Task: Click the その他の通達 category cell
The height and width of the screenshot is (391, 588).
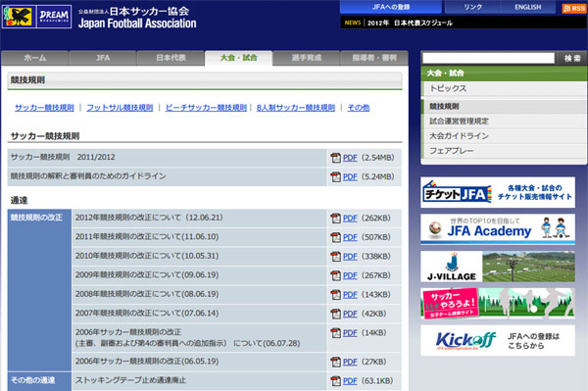Action: [39, 381]
